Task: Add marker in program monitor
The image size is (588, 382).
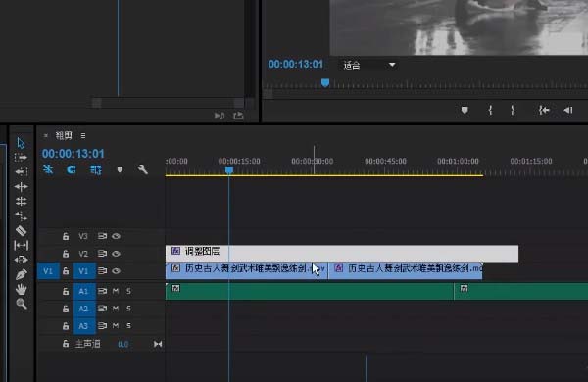Action: click(x=465, y=111)
